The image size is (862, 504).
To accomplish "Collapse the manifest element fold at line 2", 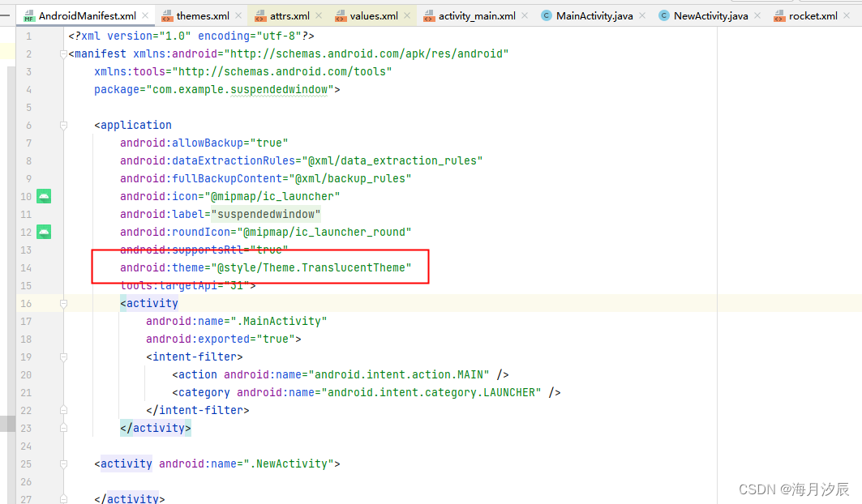I will pos(63,53).
